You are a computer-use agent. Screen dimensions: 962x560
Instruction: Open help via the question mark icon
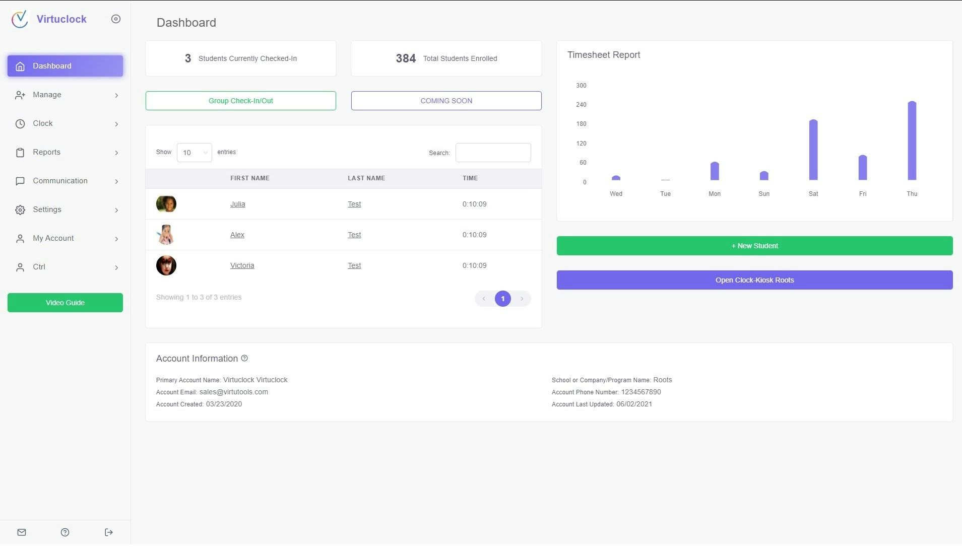65,532
